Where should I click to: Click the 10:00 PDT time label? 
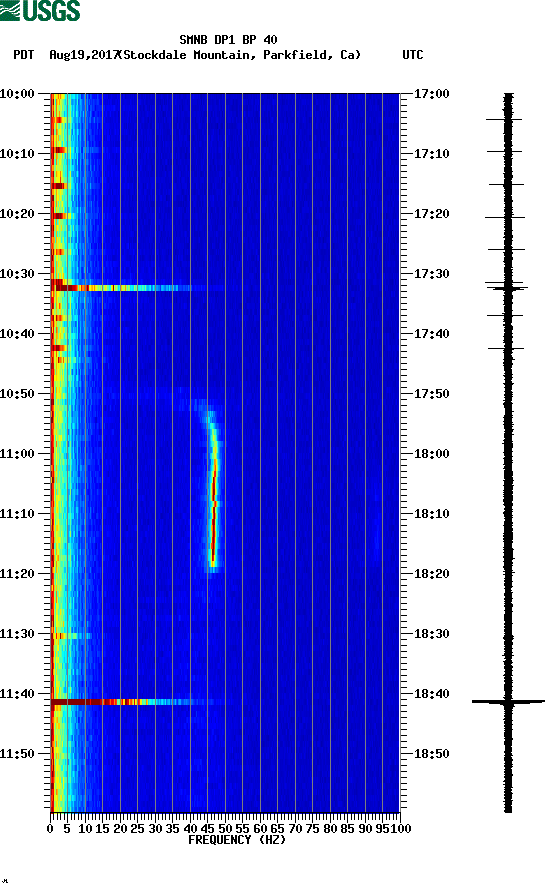pos(17,93)
